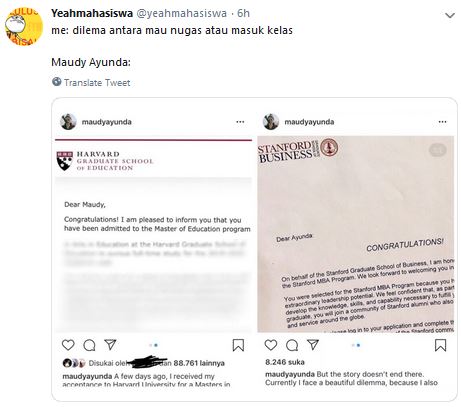Select carousel dot indicator on Stanford post
The width and height of the screenshot is (461, 407).
coord(356,345)
